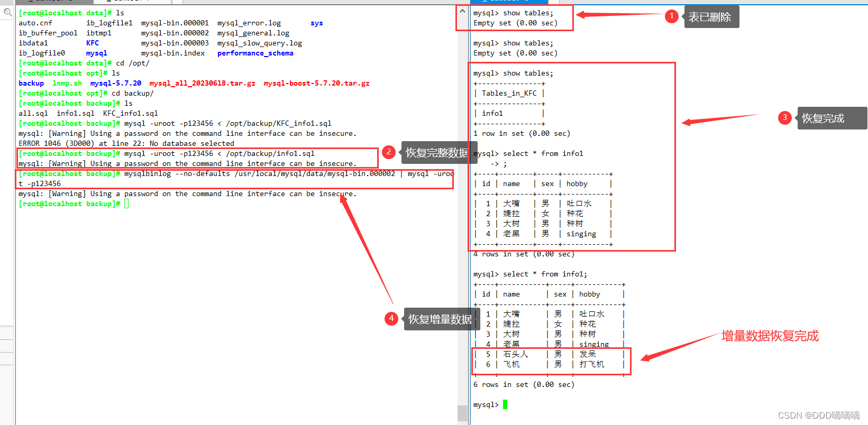
Task: Click the ib_logfile0 file name
Action: coord(42,53)
